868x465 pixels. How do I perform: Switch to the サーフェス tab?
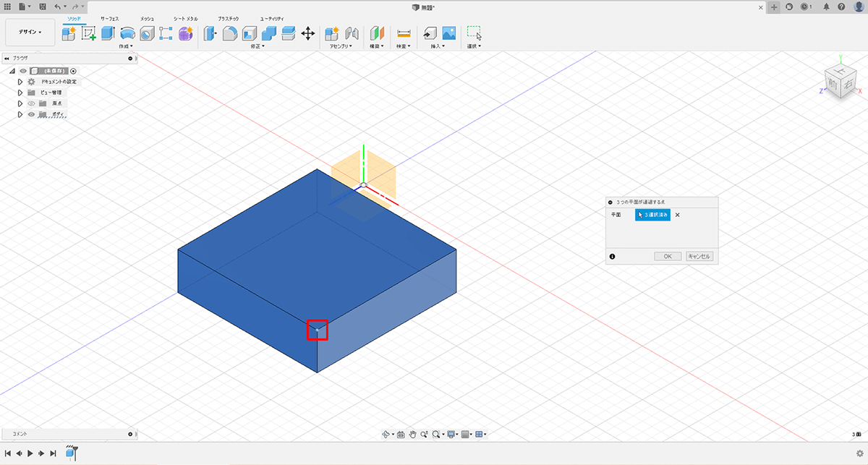tap(110, 17)
